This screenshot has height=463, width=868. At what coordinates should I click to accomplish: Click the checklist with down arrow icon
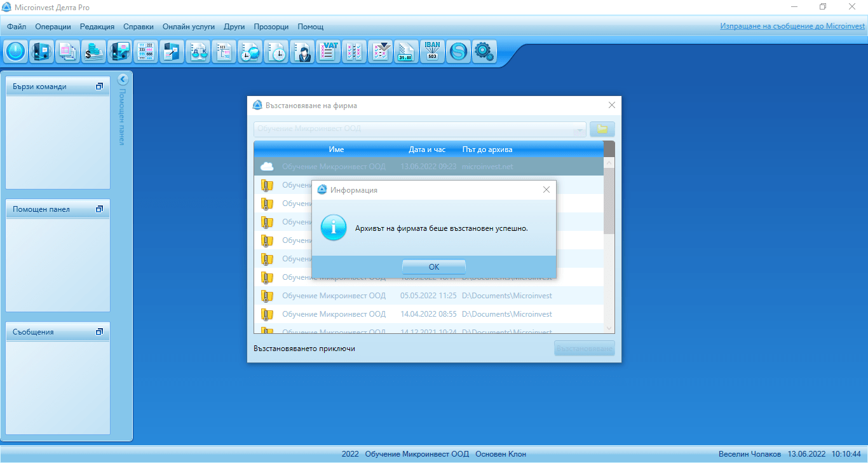coord(380,52)
